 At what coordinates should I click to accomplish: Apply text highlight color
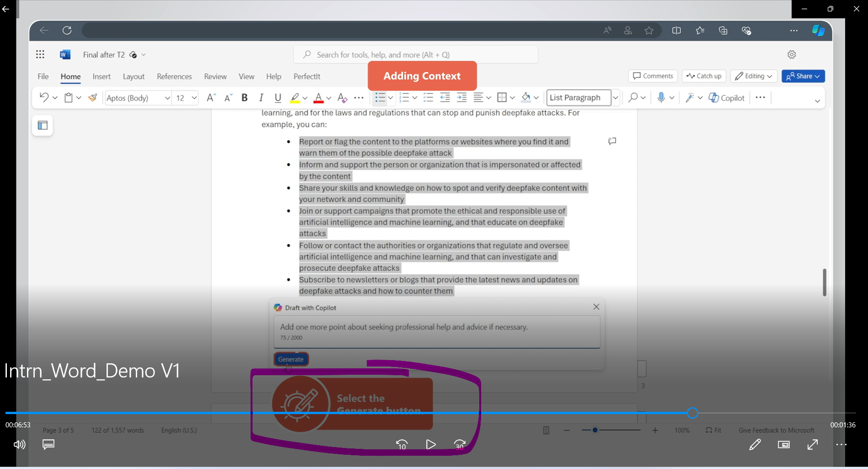tap(295, 97)
